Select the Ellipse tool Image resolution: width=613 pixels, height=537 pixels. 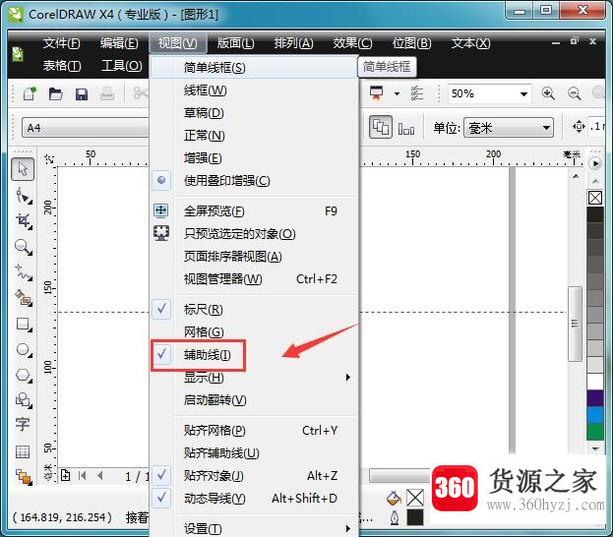coord(23,350)
